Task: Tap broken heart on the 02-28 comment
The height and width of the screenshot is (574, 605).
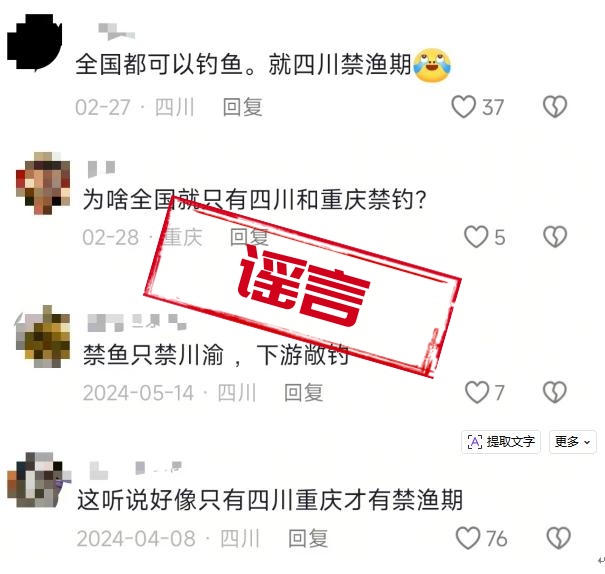Action: [555, 237]
